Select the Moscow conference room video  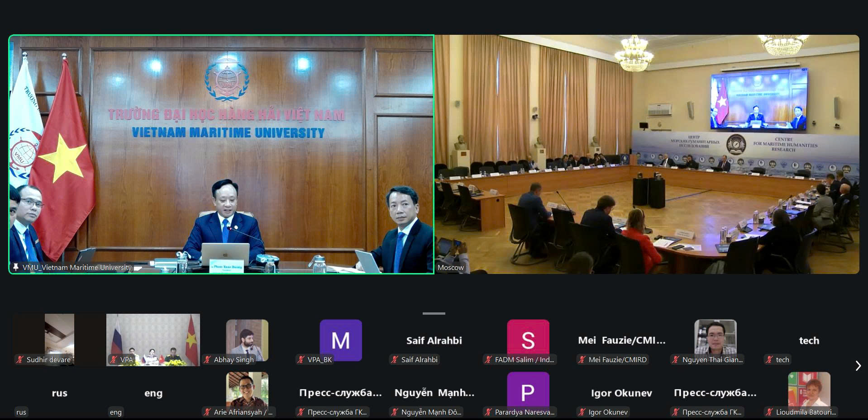click(x=647, y=154)
